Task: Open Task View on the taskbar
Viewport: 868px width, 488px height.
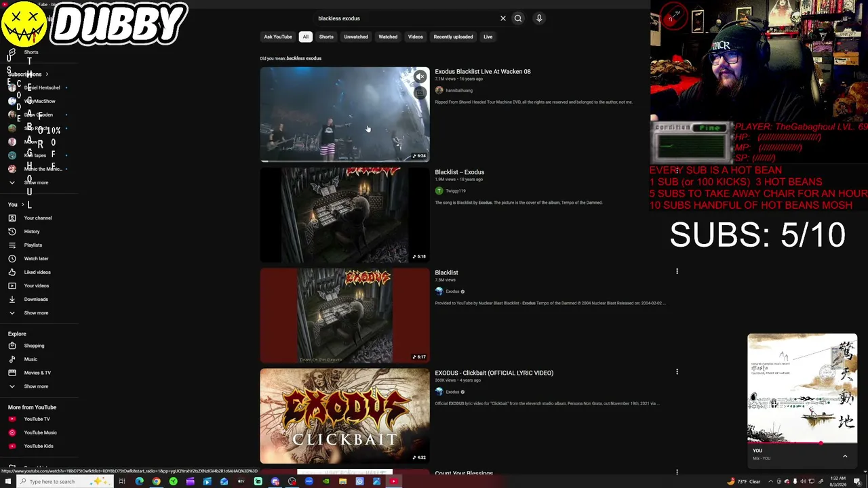Action: pos(122,481)
